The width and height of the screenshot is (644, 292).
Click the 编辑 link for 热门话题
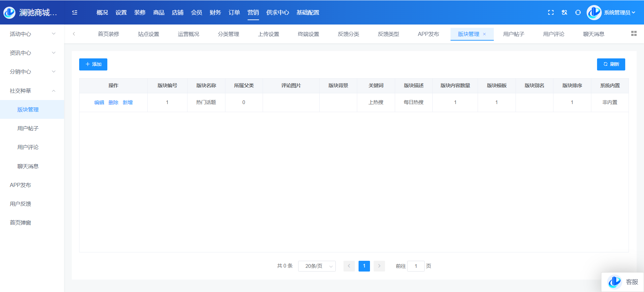99,102
